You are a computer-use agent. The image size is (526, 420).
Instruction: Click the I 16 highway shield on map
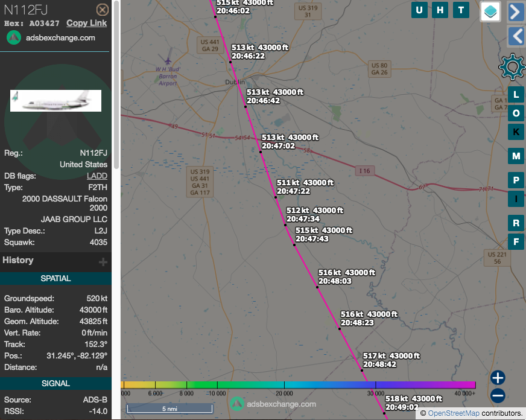click(x=365, y=171)
